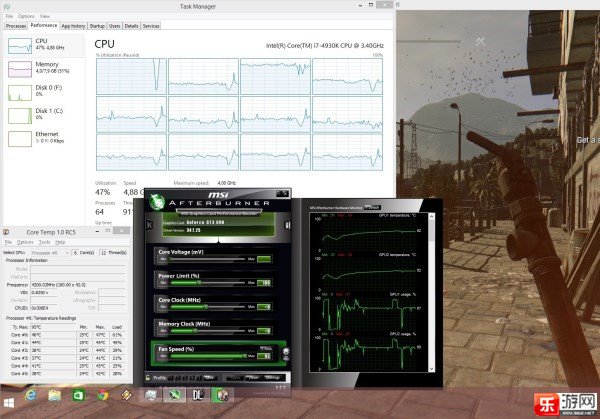Select the CPU item in the performance sidebar

pos(44,46)
